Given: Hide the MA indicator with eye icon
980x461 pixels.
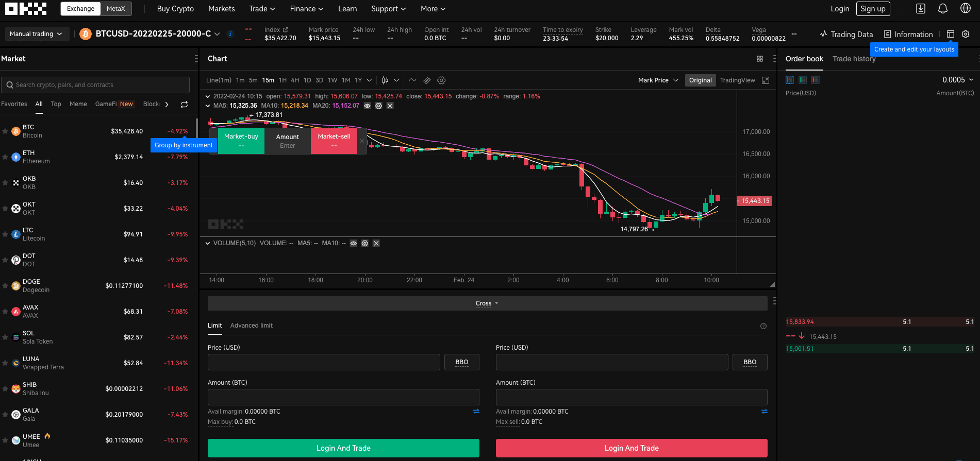Looking at the screenshot, I should pos(367,106).
